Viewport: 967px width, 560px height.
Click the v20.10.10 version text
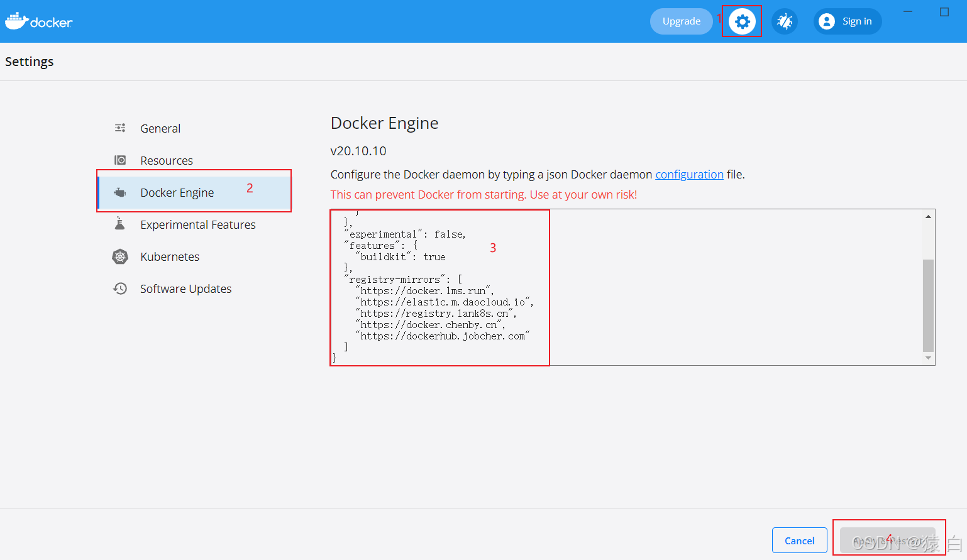coord(358,151)
